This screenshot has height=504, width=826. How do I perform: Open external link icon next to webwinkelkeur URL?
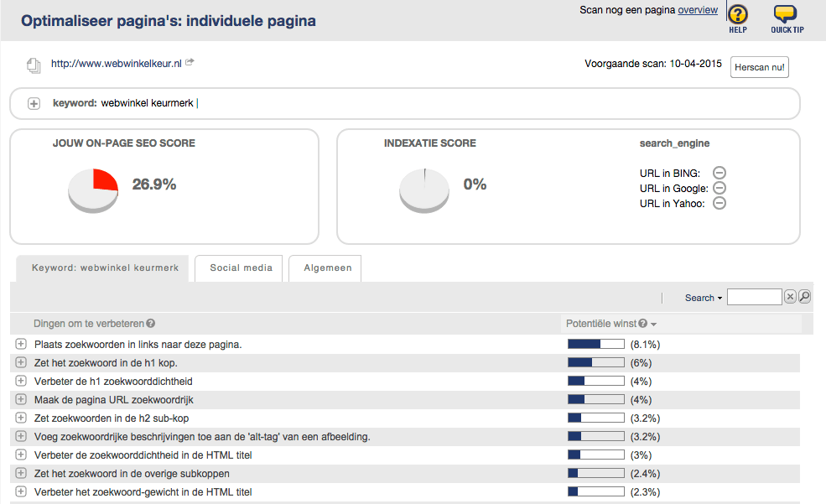(190, 62)
